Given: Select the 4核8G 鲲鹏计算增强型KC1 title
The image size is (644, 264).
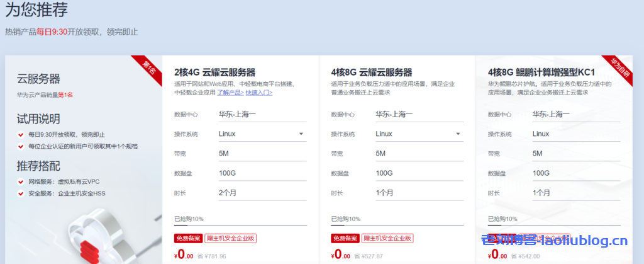Looking at the screenshot, I should (x=541, y=72).
